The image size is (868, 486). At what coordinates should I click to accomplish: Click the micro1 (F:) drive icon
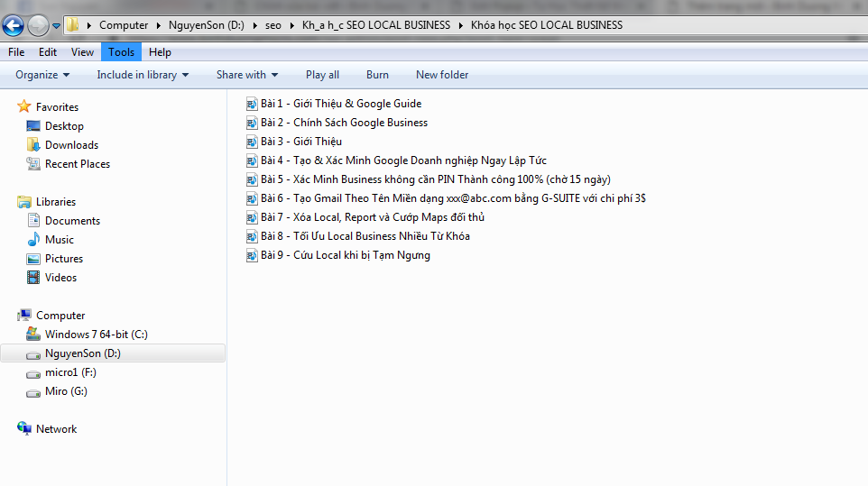(33, 374)
